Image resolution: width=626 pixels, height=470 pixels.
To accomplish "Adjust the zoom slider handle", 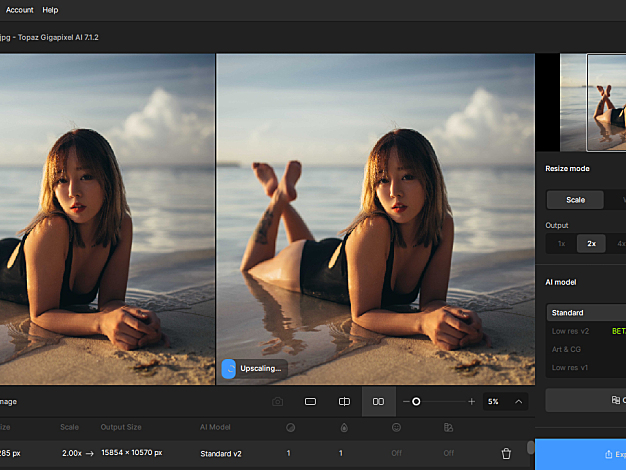I will coord(416,402).
